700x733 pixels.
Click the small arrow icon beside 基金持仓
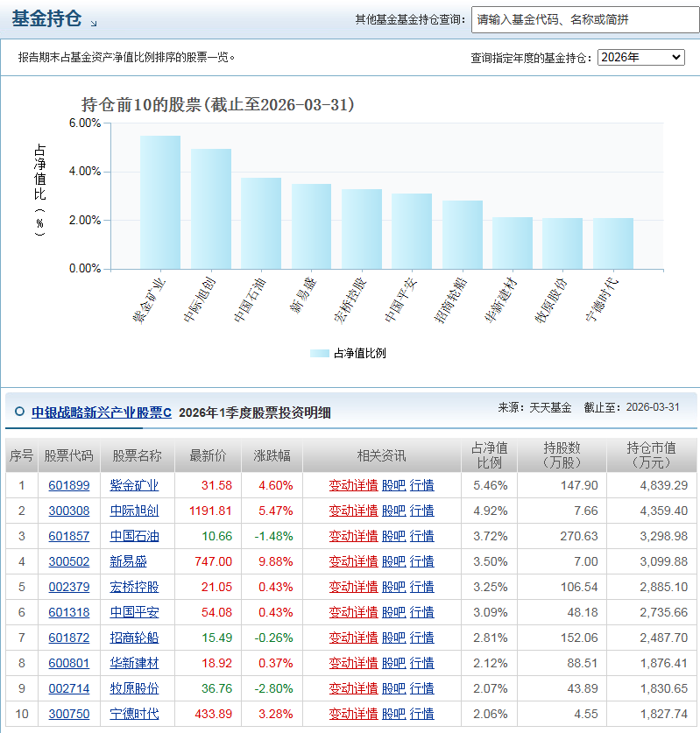click(94, 23)
